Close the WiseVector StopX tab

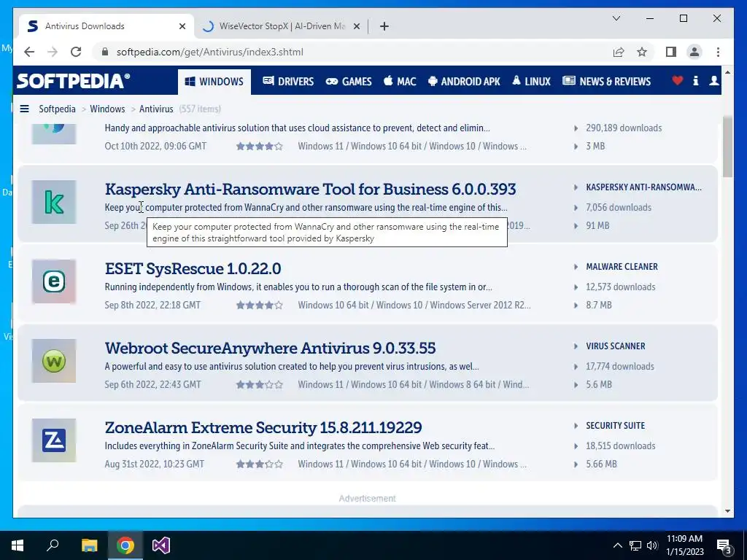click(x=356, y=26)
